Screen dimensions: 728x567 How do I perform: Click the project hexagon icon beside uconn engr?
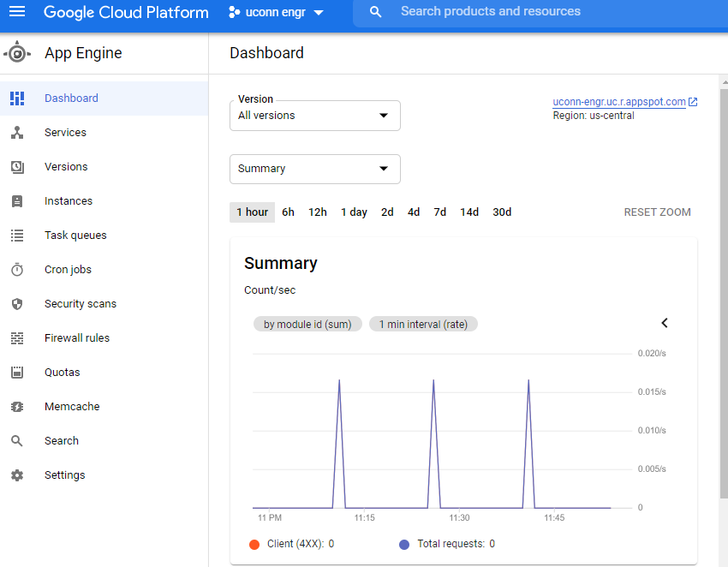235,12
